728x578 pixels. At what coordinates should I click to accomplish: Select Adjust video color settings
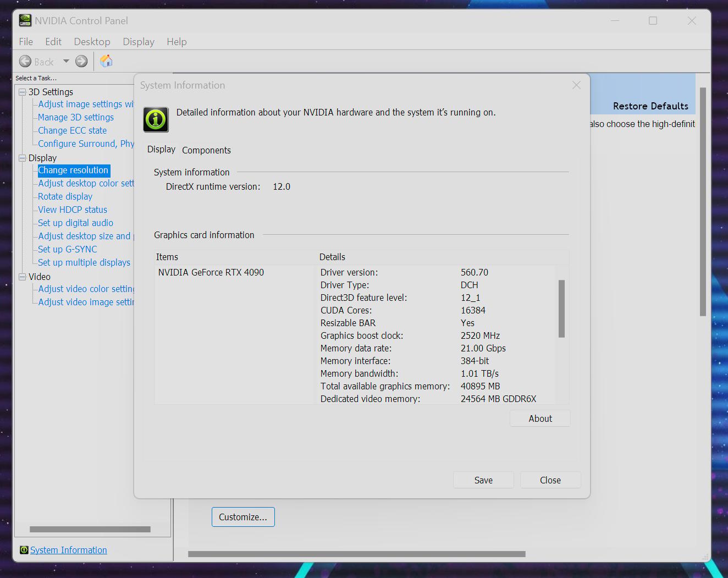86,289
